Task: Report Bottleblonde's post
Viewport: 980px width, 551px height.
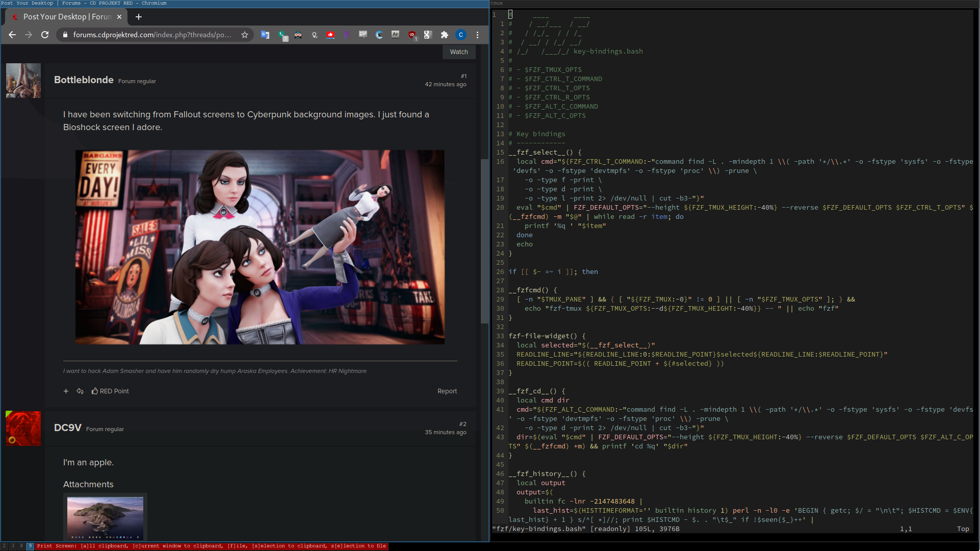Action: click(447, 391)
